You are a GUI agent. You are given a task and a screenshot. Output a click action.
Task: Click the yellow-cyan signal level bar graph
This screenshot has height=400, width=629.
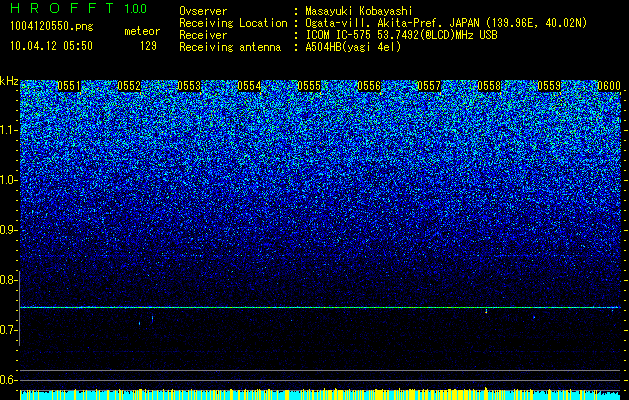point(321,394)
